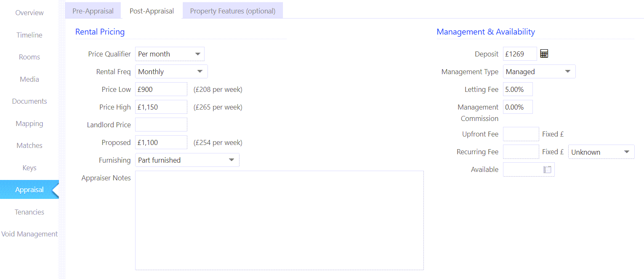Focus the Upfront Fee field

(521, 134)
